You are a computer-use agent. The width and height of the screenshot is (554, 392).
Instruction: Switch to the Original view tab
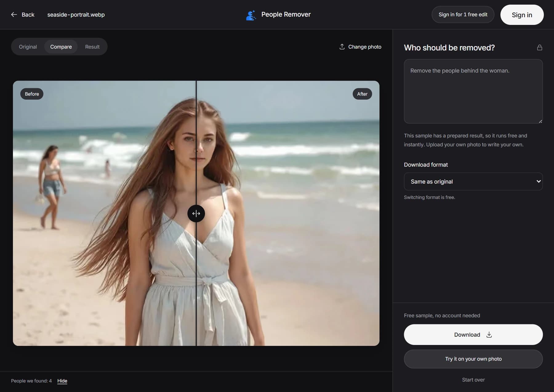[28, 47]
